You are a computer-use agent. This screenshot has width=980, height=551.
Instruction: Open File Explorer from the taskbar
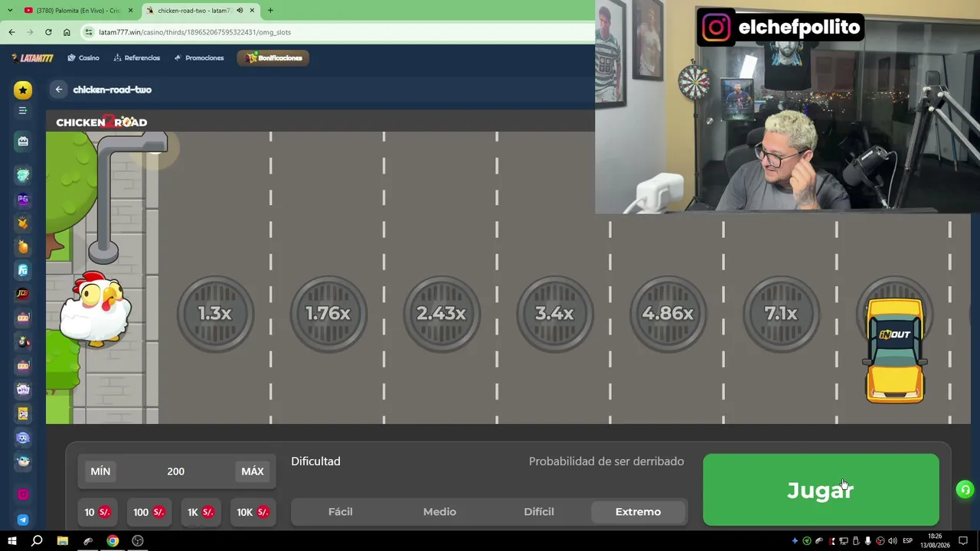pos(63,541)
